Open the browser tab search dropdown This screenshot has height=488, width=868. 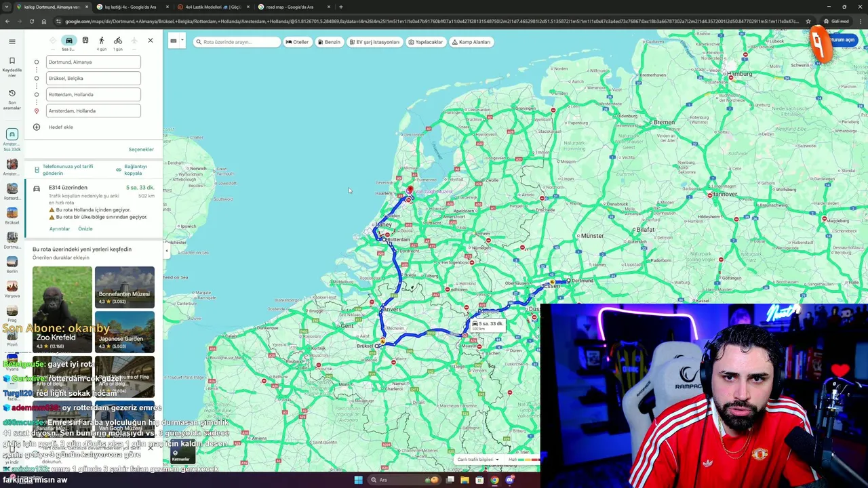[7, 7]
